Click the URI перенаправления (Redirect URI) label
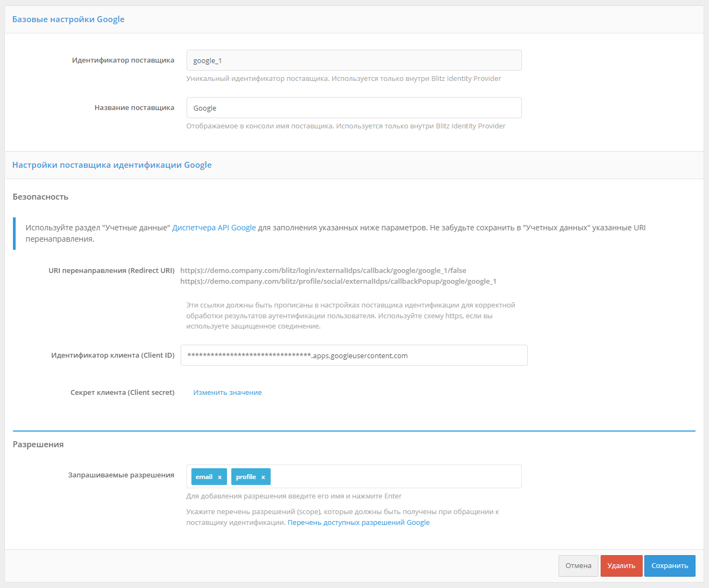The image size is (709, 588). (x=112, y=271)
